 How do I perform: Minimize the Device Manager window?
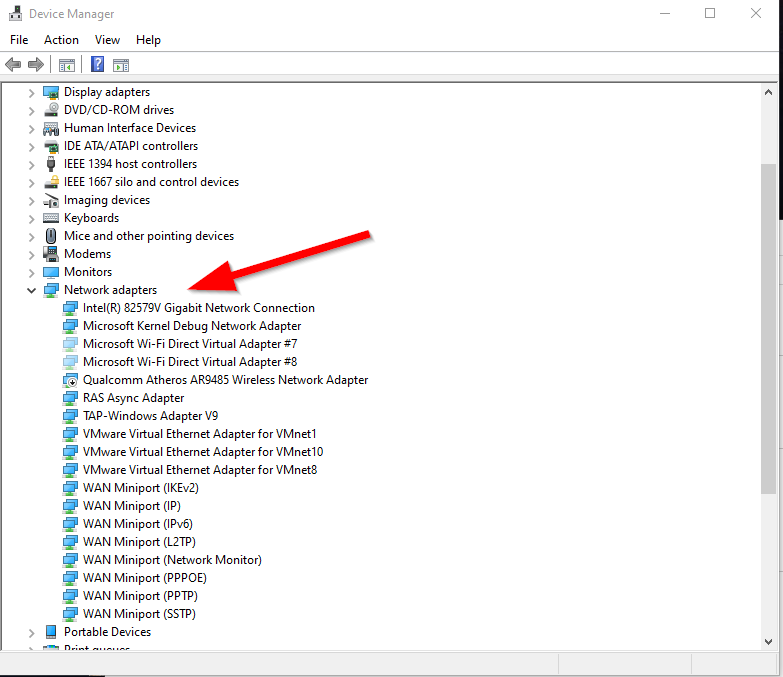665,13
